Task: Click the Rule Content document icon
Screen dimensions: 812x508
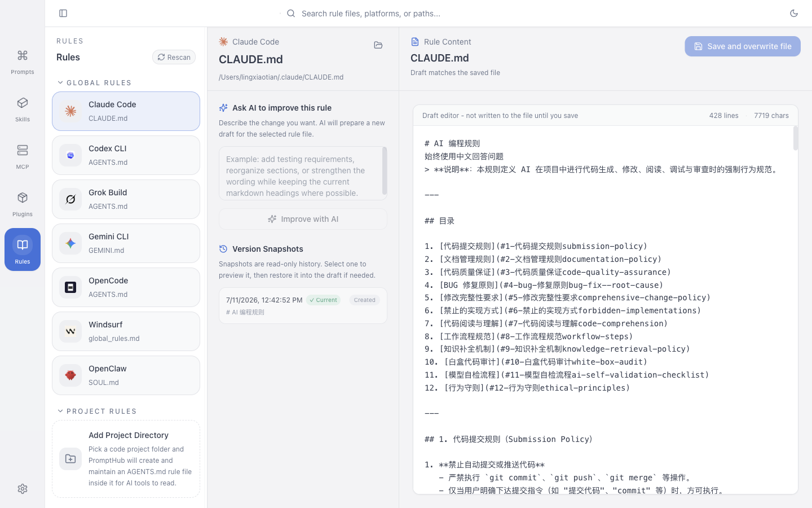Action: [415, 42]
